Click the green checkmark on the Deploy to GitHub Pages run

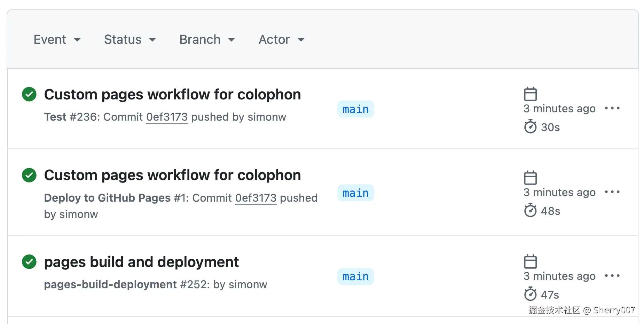click(x=29, y=175)
